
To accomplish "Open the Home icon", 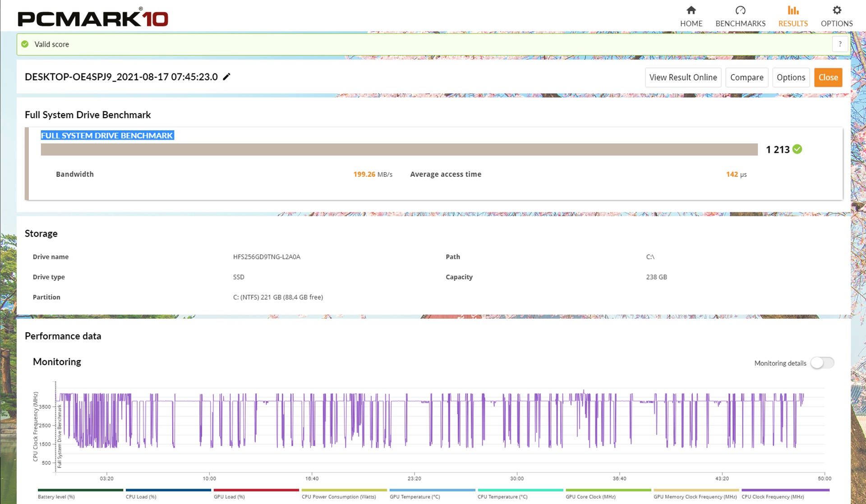I will [691, 10].
